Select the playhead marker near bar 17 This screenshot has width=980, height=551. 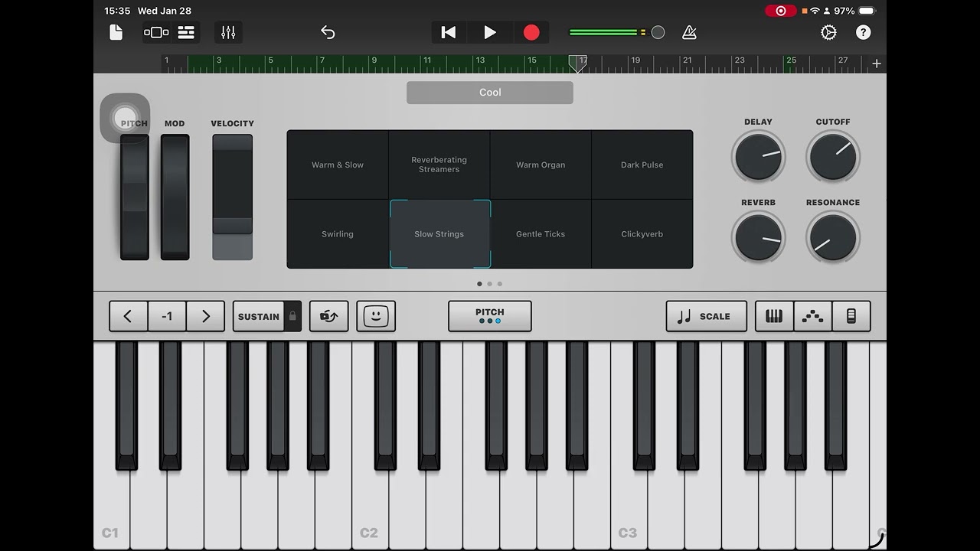coord(577,64)
